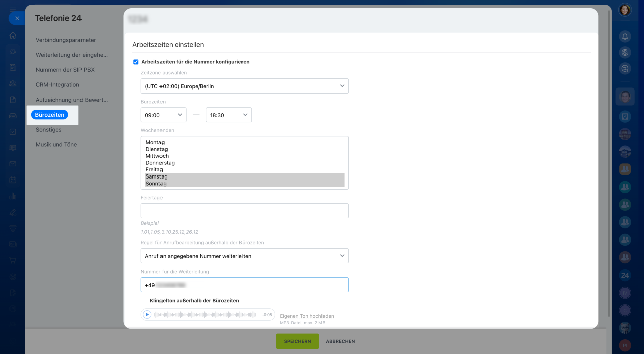
Task: Open the Tasks checkmark icon in left sidebar
Action: click(13, 132)
